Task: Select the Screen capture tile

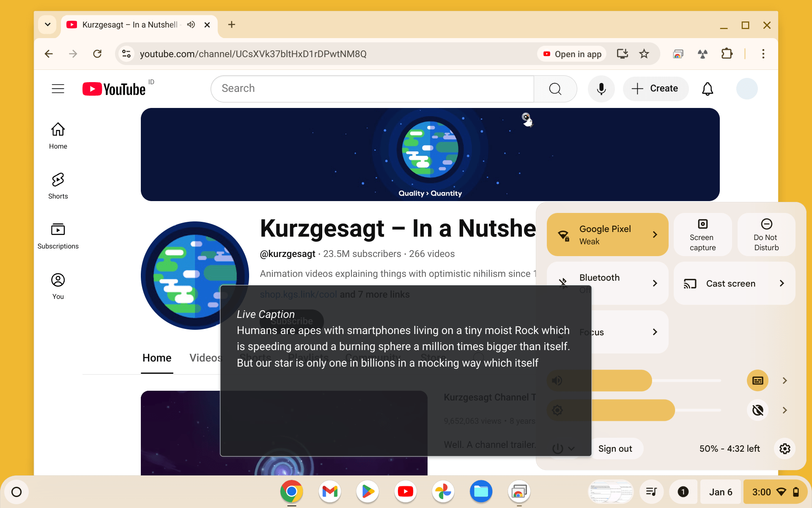Action: tap(702, 235)
